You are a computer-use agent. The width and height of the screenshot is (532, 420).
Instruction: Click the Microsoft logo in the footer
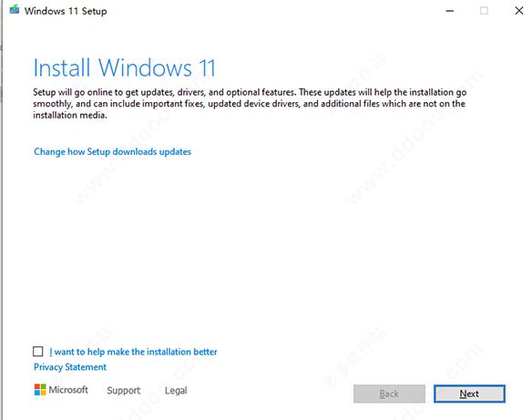(61, 390)
